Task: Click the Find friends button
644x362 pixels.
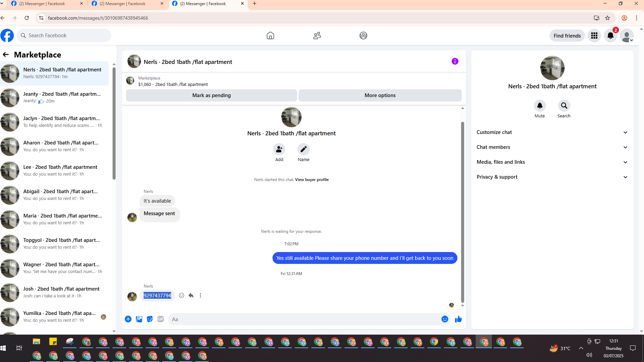Action: (x=567, y=36)
